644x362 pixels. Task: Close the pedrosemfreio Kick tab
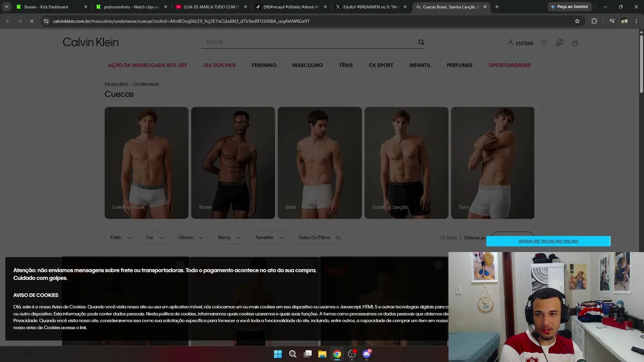[x=166, y=7]
